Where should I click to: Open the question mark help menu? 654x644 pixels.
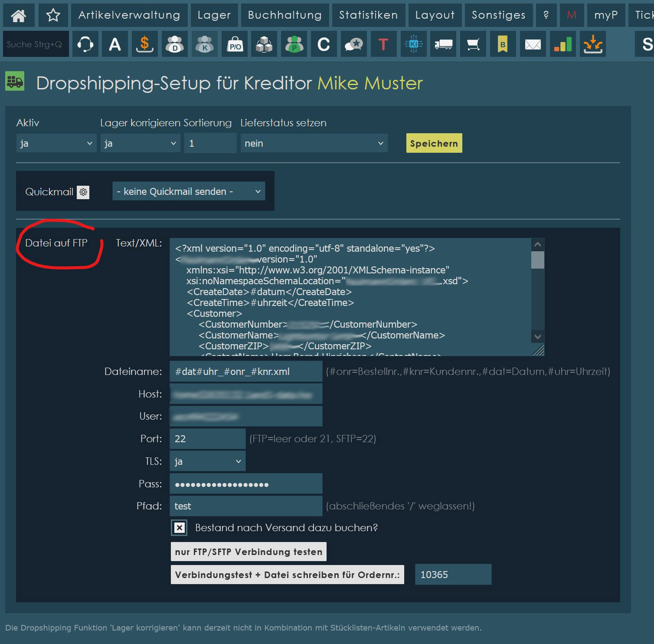click(546, 15)
